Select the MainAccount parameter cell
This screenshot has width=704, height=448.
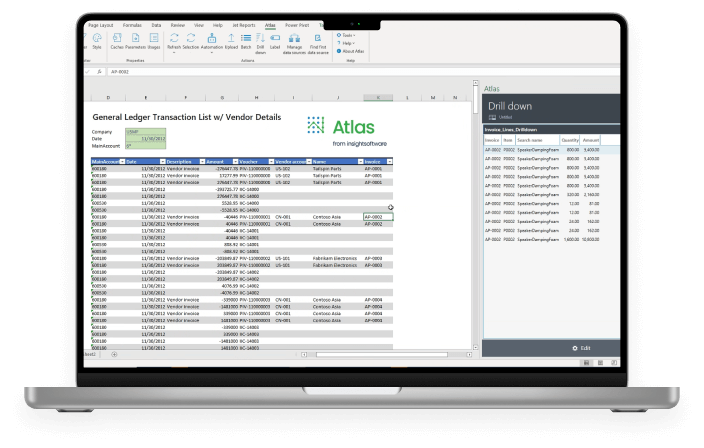coord(145,146)
